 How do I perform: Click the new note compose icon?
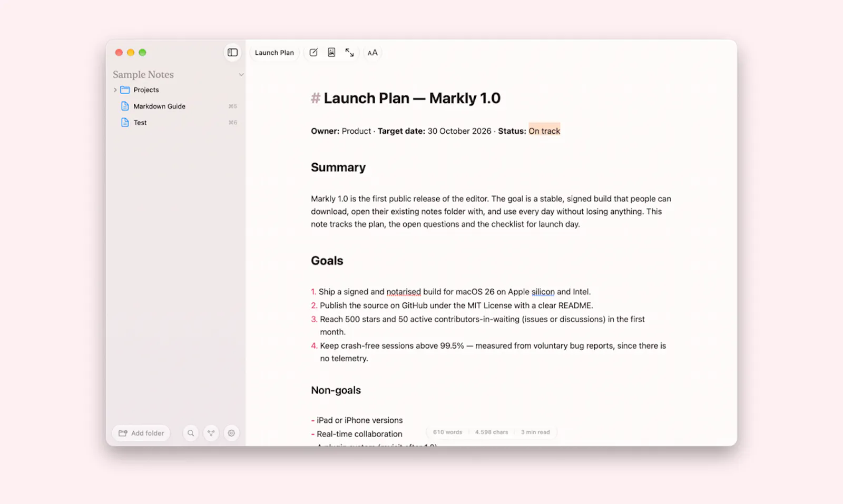coord(313,52)
